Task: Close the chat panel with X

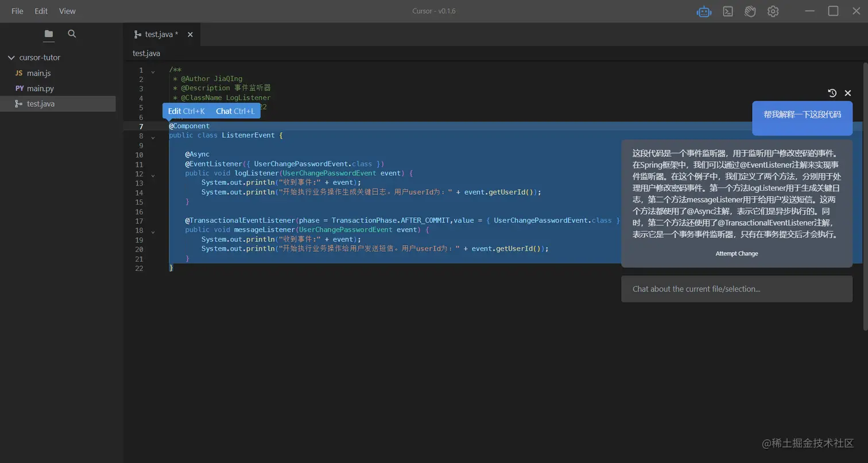Action: (848, 92)
